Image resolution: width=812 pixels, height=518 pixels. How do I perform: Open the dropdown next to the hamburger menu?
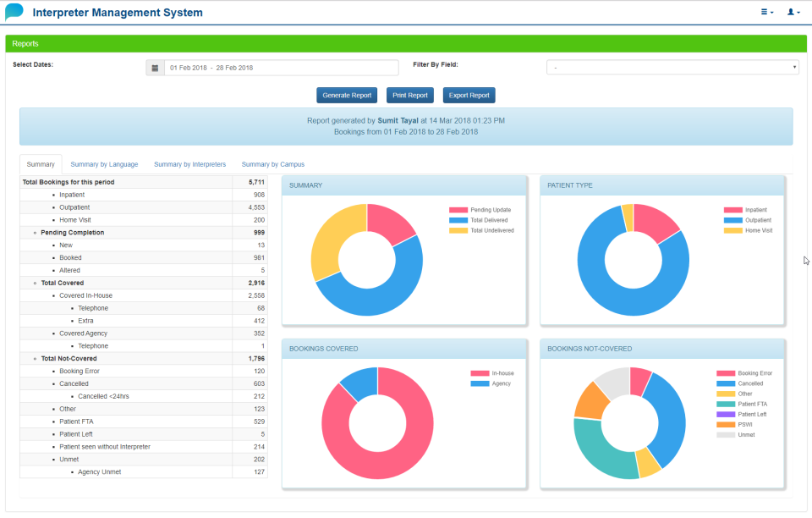tap(772, 12)
